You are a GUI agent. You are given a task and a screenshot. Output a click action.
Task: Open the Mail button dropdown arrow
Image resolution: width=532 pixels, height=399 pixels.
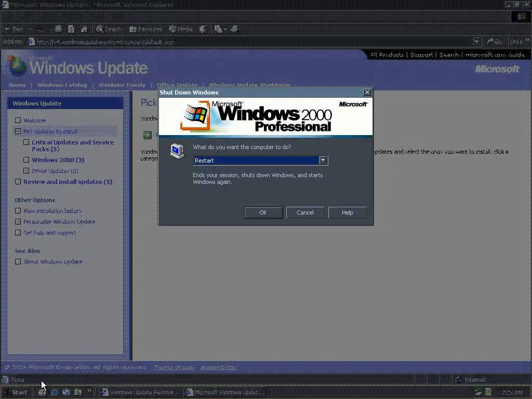pyautogui.click(x=225, y=29)
